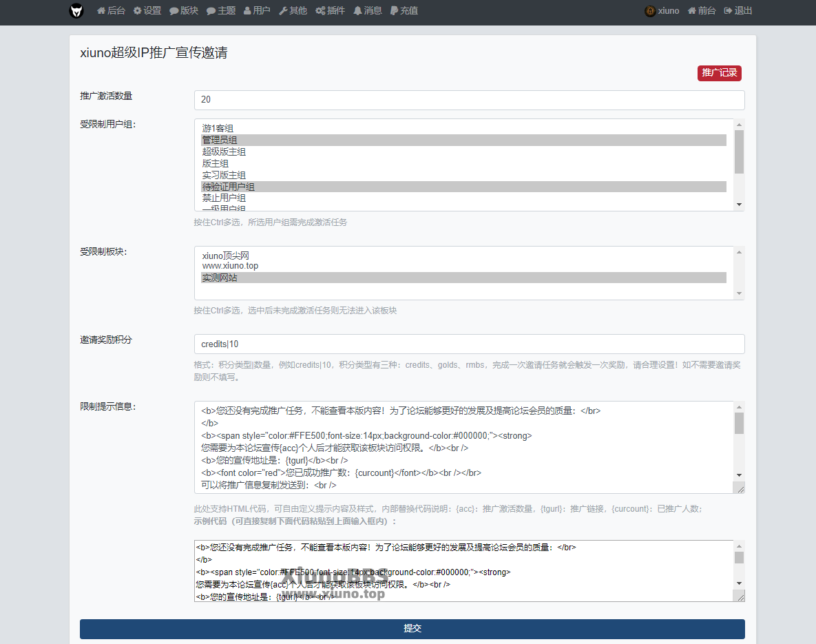Open the 用户 user menu

coord(257,11)
